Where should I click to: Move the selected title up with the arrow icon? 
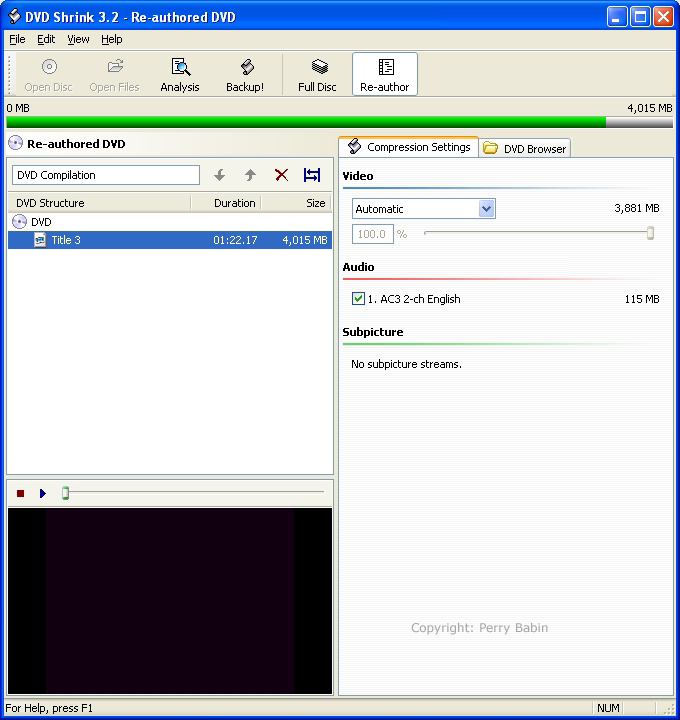coord(250,175)
